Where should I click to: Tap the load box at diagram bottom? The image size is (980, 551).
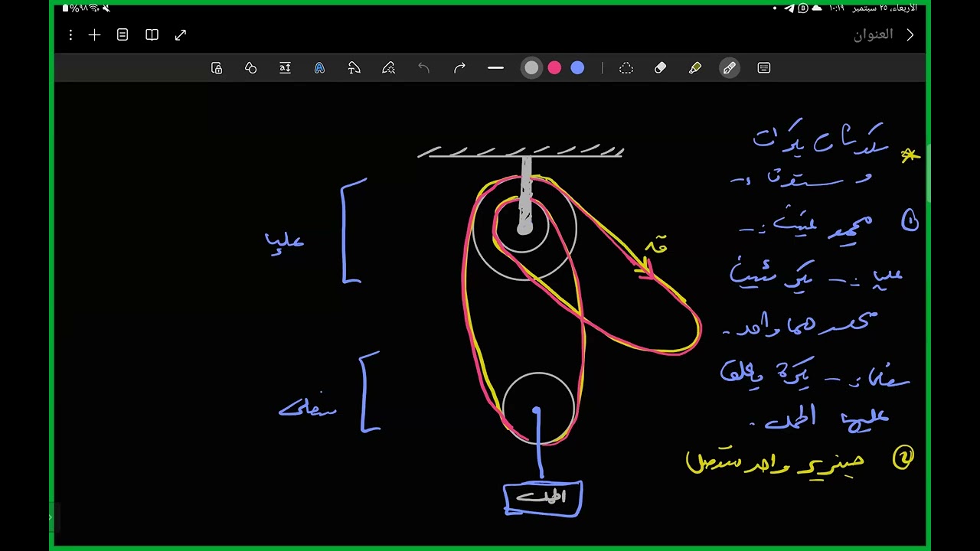tap(543, 498)
